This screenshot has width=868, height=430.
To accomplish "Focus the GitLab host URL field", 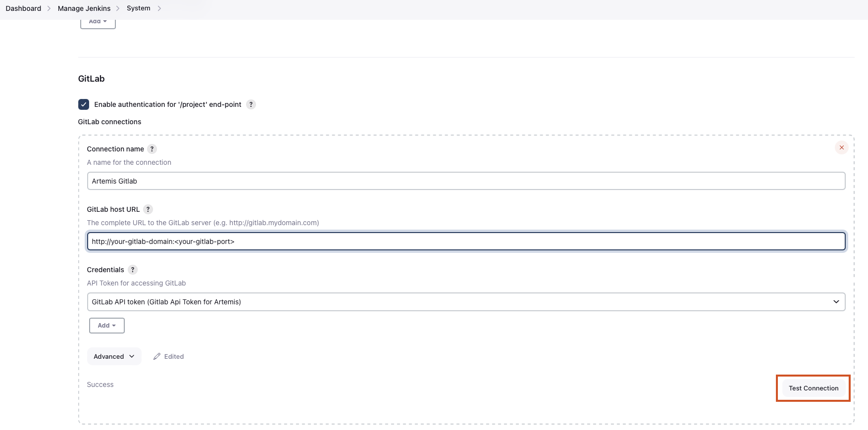I will pos(466,241).
